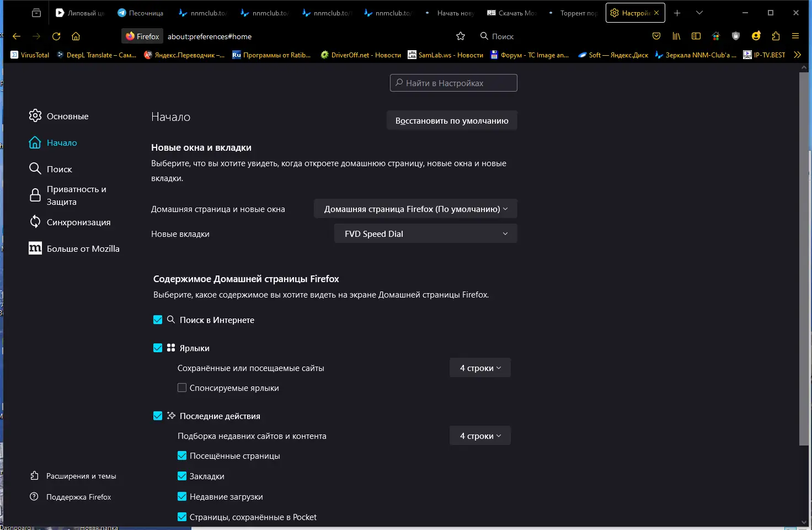The image size is (812, 530).
Task: Disable the Поиск в Интернете checkbox
Action: [x=158, y=320]
